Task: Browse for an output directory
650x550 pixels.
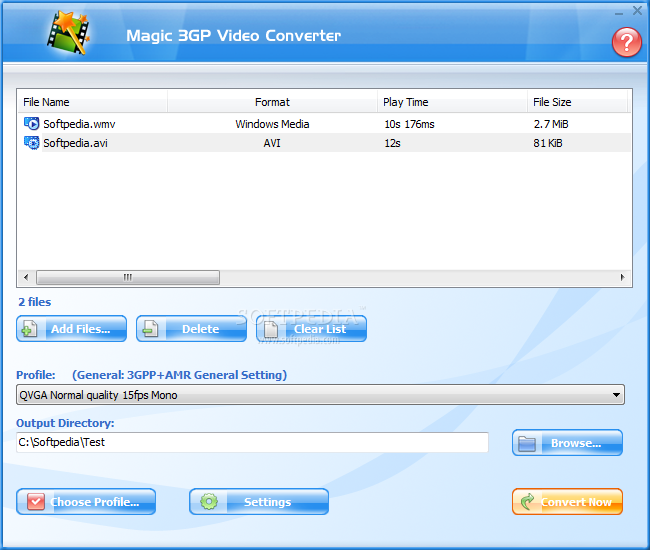Action: pos(568,443)
